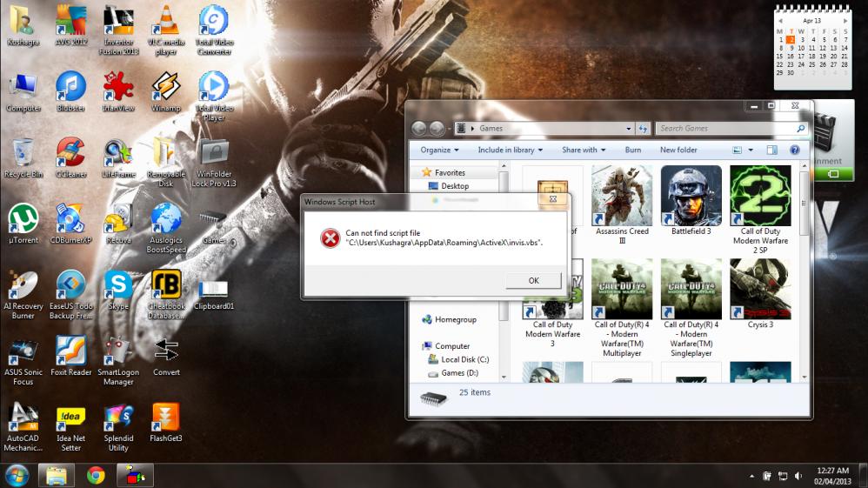Open CCleaner desktop shortcut
Screen dimensions: 868x488
pyautogui.click(x=70, y=157)
